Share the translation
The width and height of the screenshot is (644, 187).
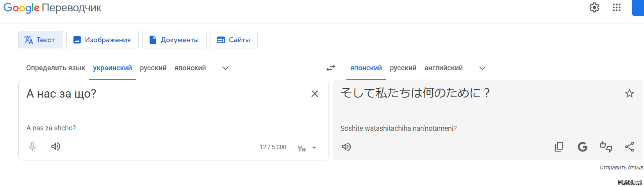(x=629, y=147)
